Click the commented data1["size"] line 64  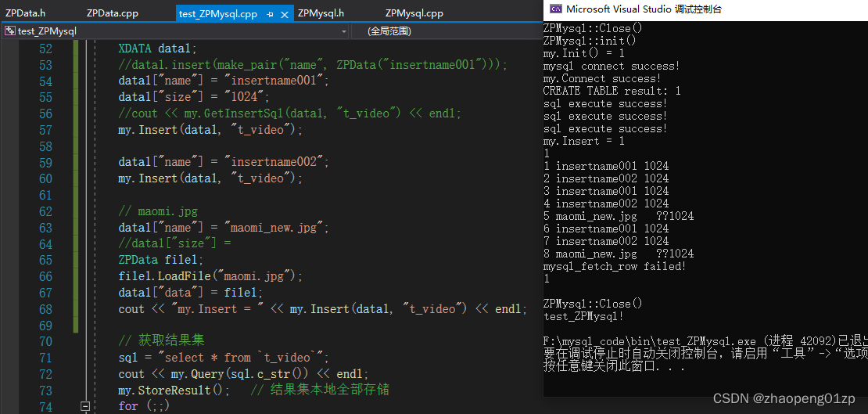tap(174, 244)
